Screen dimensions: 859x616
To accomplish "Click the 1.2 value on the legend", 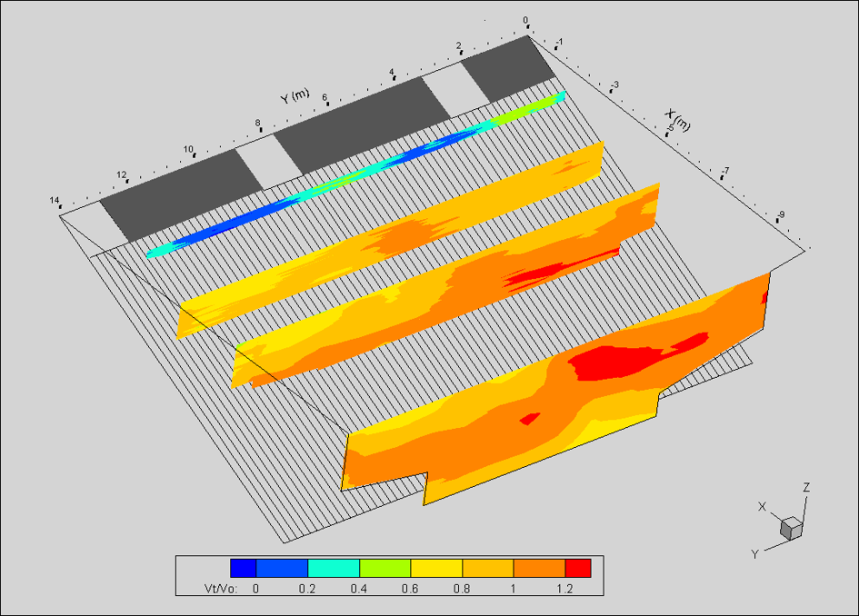I will [x=564, y=589].
